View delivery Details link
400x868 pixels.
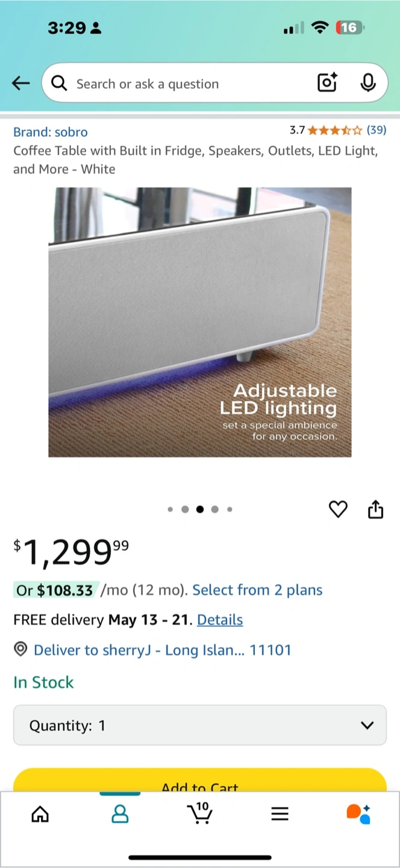click(x=220, y=620)
